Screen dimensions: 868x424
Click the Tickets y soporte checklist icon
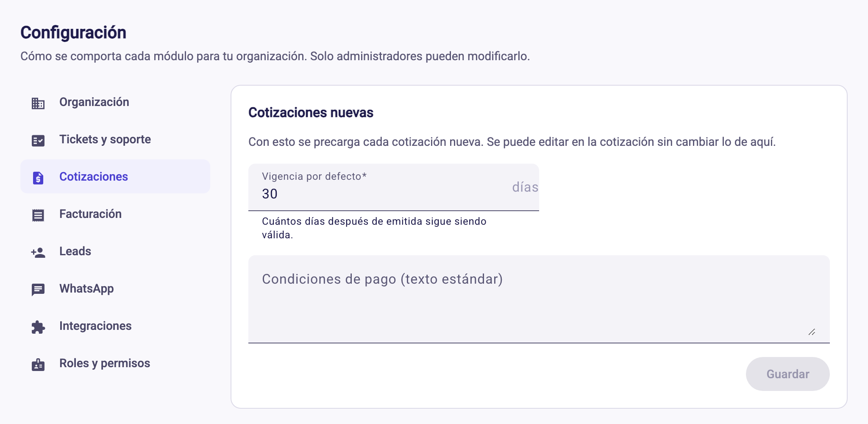coord(38,140)
